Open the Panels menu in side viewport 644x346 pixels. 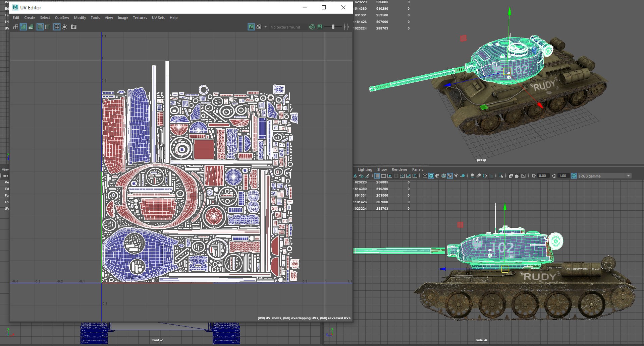pyautogui.click(x=418, y=169)
